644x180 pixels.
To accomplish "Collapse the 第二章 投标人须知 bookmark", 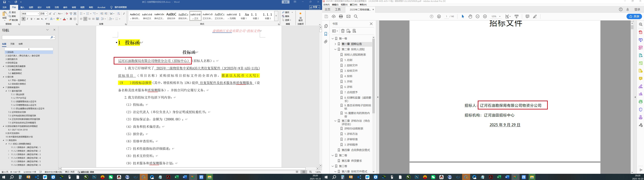I will pos(335,49).
